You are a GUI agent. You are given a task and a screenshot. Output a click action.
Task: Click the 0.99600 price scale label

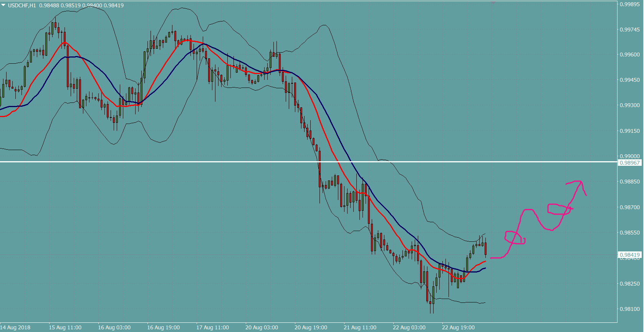(x=630, y=55)
